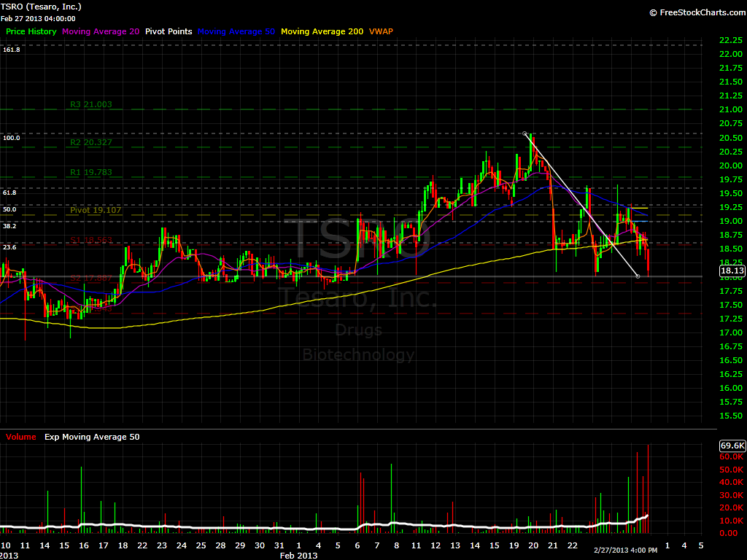
Task: Select the Moving Average 200 legend entry
Action: point(321,31)
